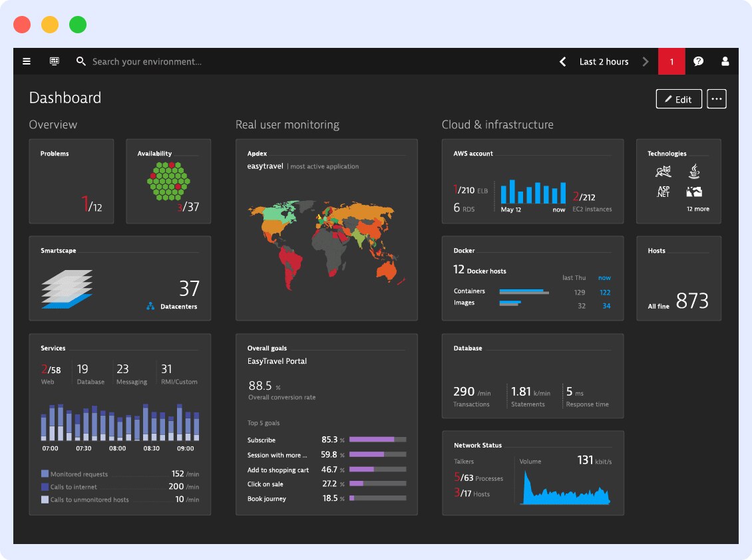This screenshot has width=752, height=560.
Task: Click the search magnifier icon
Action: pyautogui.click(x=81, y=61)
